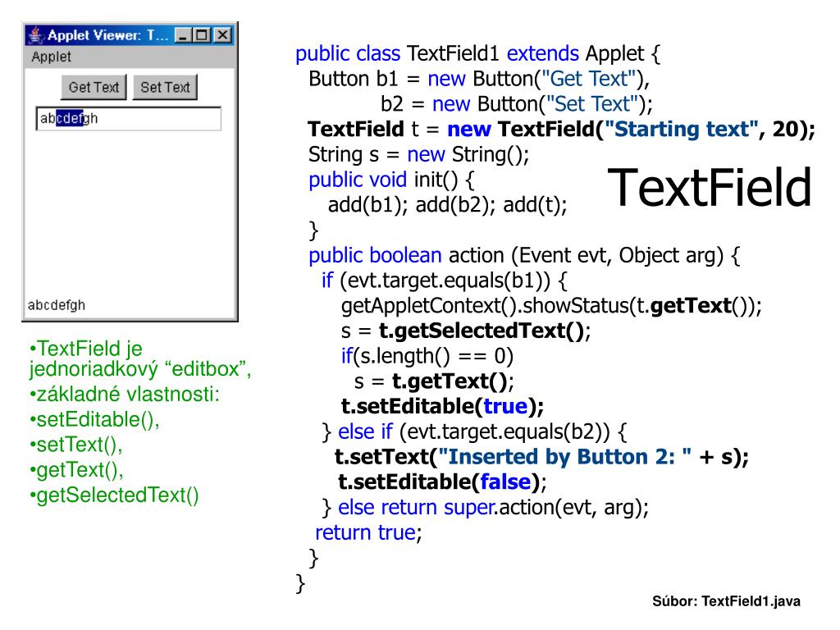
Task: Click the 'add(b1); add(b2); add(t);' line
Action: pos(447,204)
